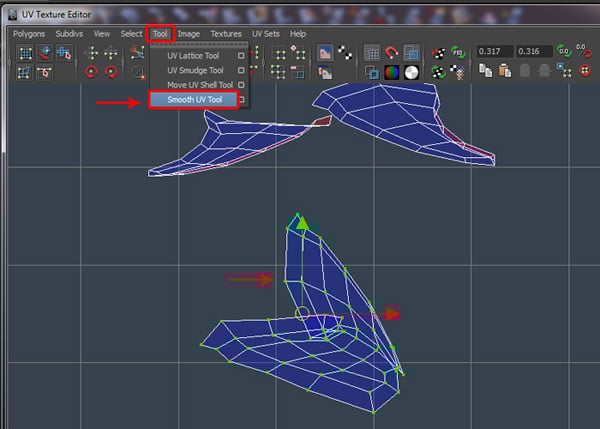Open the UV Sets menu
Screen dimensions: 600x429
(x=266, y=34)
